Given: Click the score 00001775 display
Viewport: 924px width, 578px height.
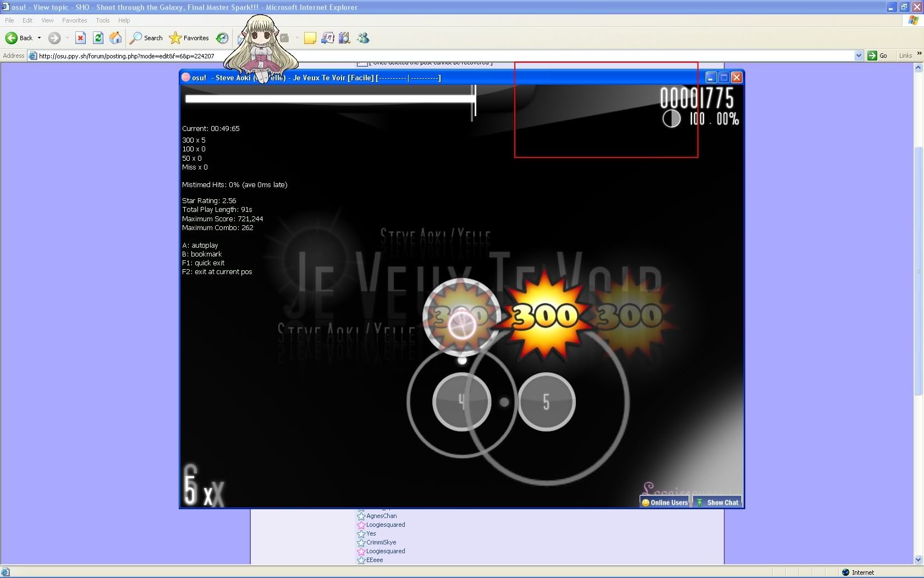Looking at the screenshot, I should tap(697, 98).
